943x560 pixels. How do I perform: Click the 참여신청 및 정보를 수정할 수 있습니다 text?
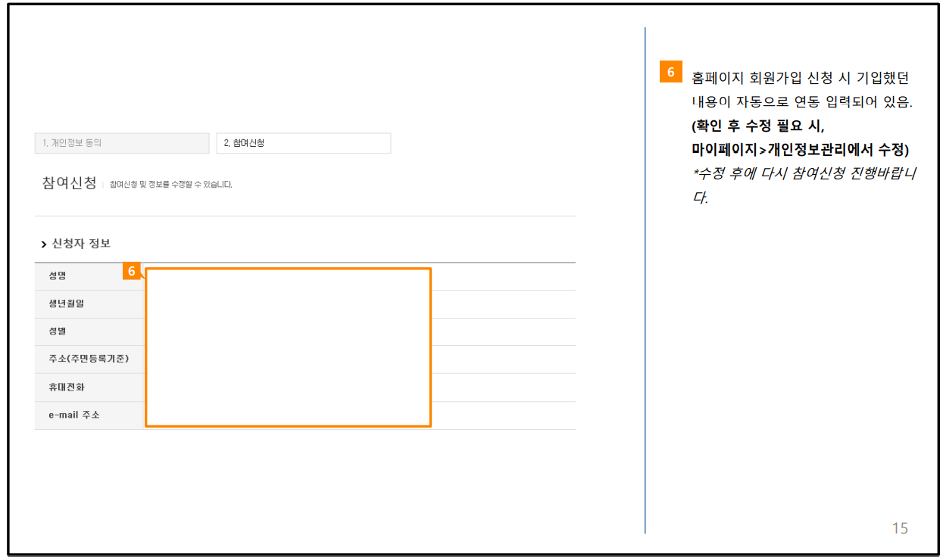(170, 183)
